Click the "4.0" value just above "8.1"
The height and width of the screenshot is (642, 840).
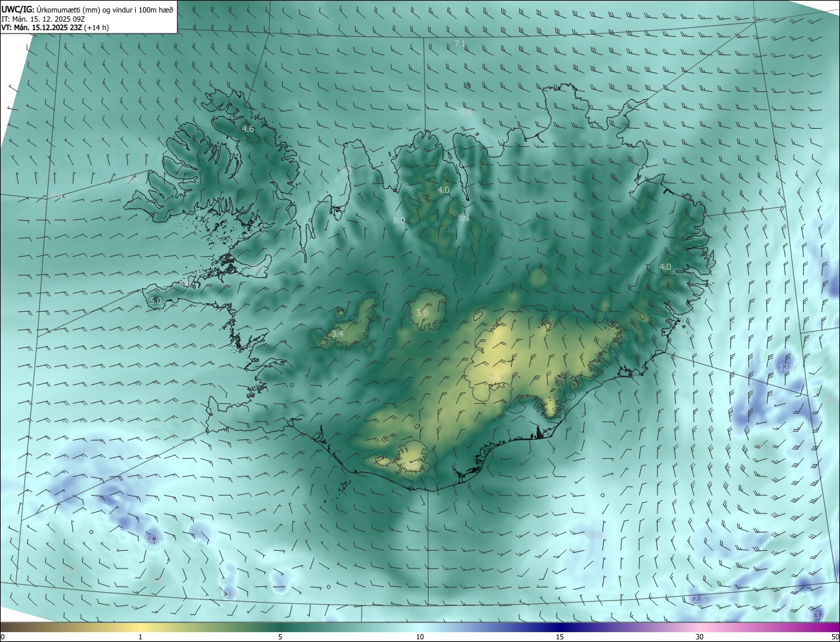click(x=444, y=190)
